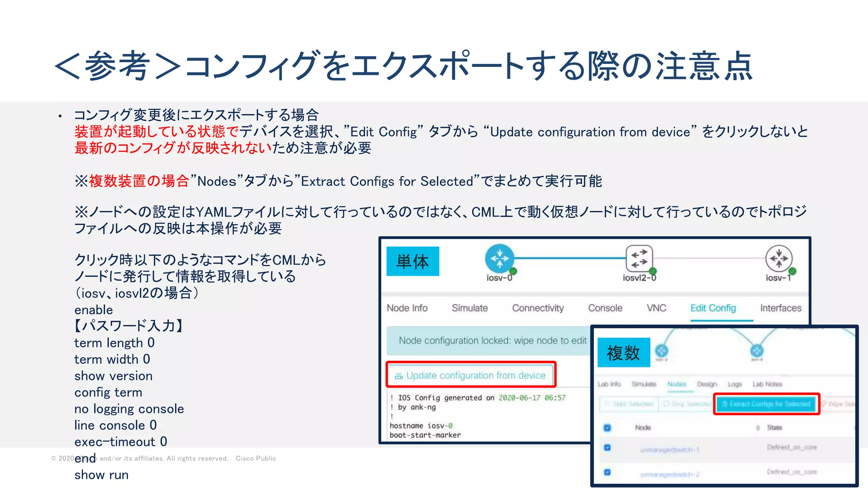Uncheck the unmanagedswitch-1 row checkbox

point(607,447)
